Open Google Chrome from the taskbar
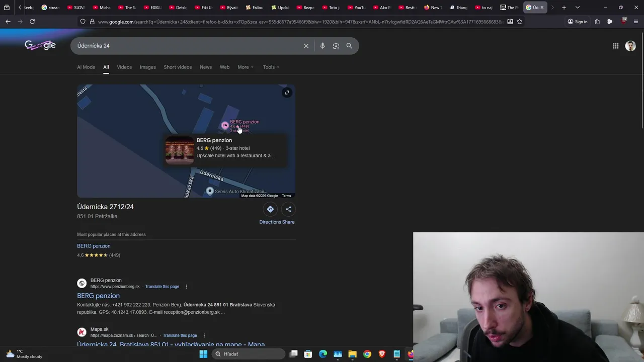Viewport: 644px width, 362px height. (367, 354)
